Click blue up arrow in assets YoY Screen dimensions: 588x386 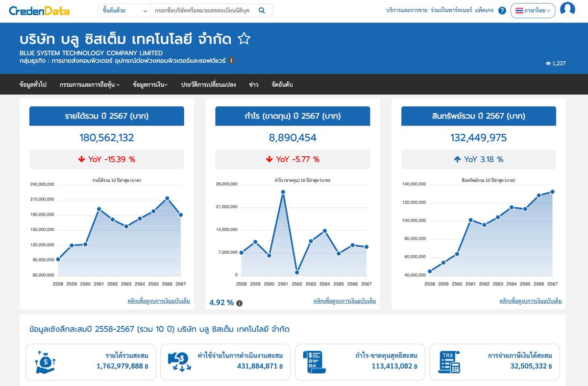pyautogui.click(x=457, y=159)
